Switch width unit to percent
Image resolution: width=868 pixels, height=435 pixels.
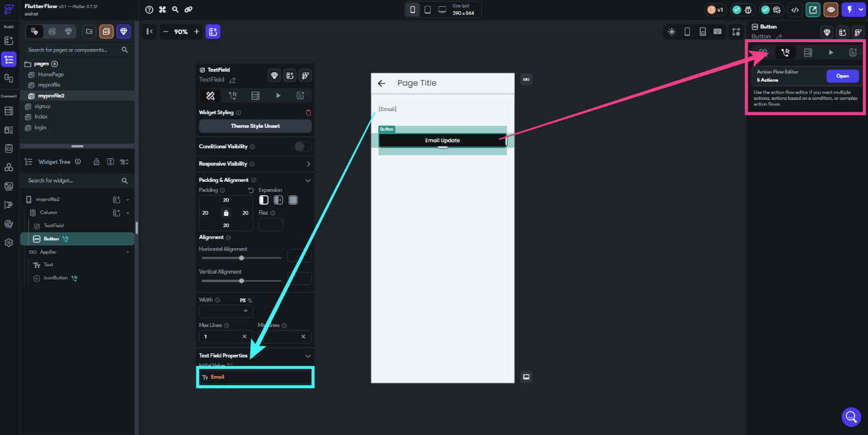pyautogui.click(x=250, y=300)
